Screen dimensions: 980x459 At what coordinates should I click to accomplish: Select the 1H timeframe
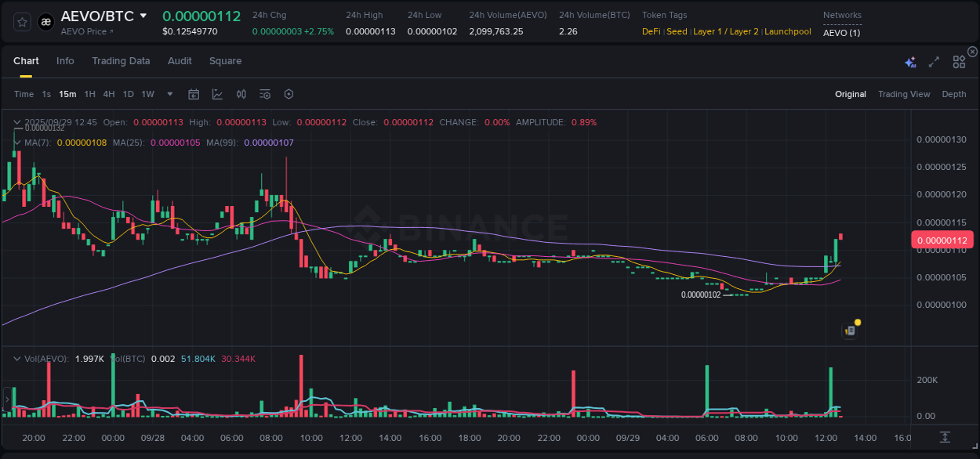(x=89, y=94)
